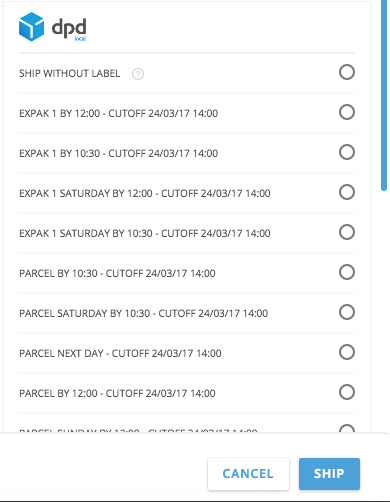
Task: Select the Ship Without Label radio button
Action: [x=347, y=72]
